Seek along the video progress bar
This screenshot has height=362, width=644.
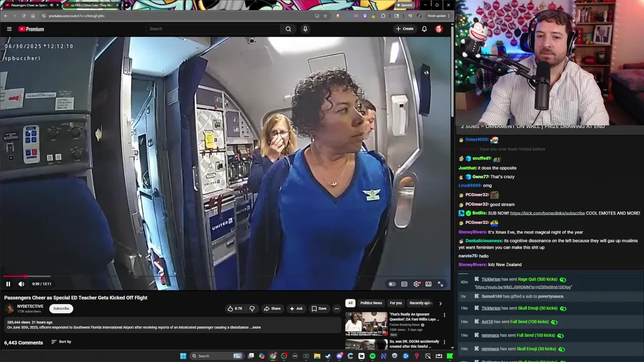click(x=225, y=276)
